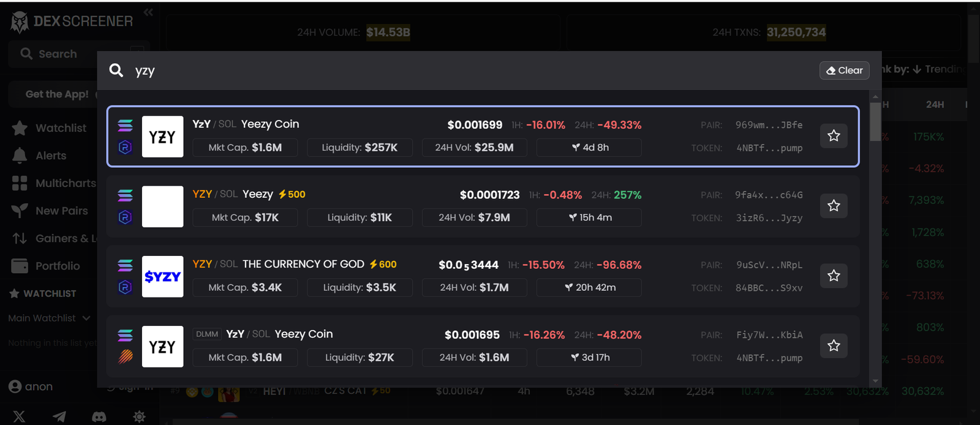Star the Yeezy 9fa4x...c64G pair
The image size is (980, 425).
(x=834, y=206)
